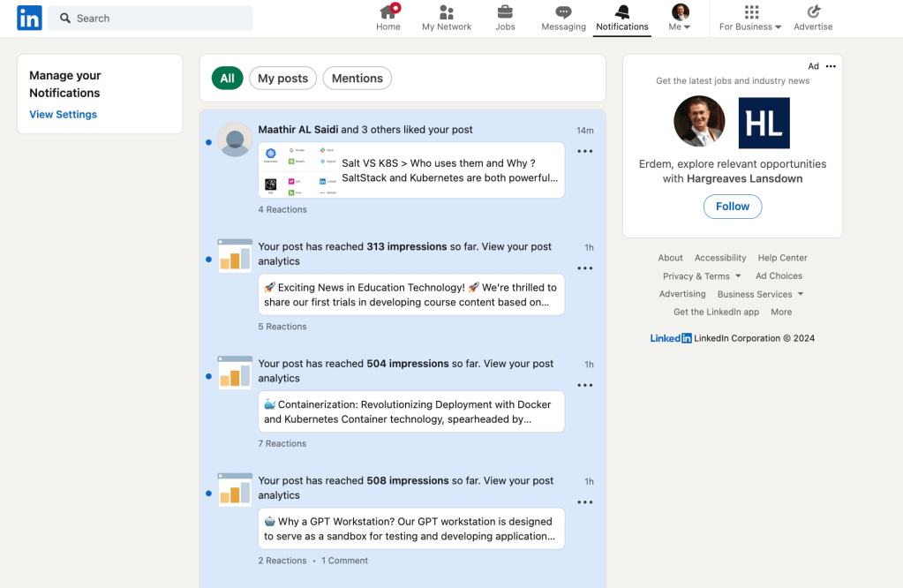Select the All filter pill
The image size is (903, 588).
tap(228, 79)
